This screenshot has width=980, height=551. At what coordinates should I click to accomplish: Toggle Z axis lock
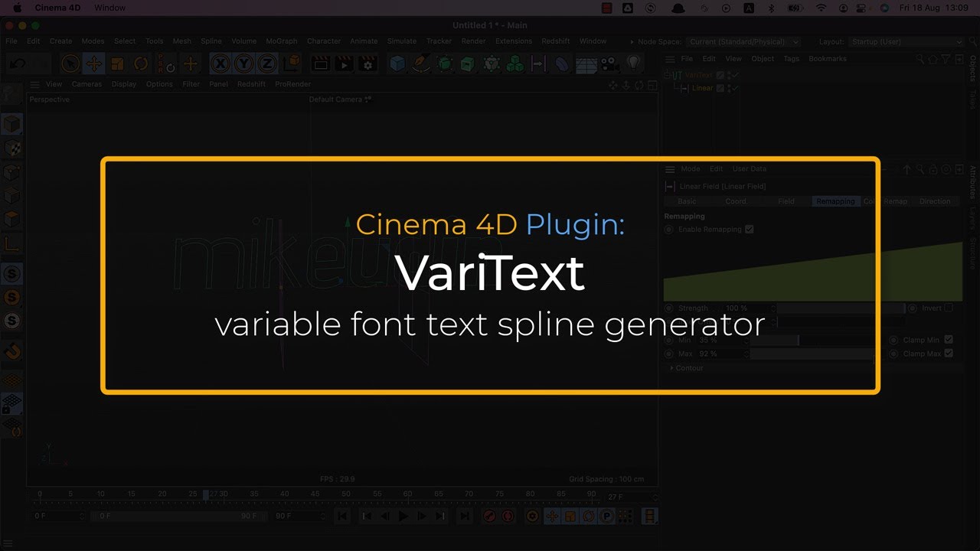(x=266, y=64)
